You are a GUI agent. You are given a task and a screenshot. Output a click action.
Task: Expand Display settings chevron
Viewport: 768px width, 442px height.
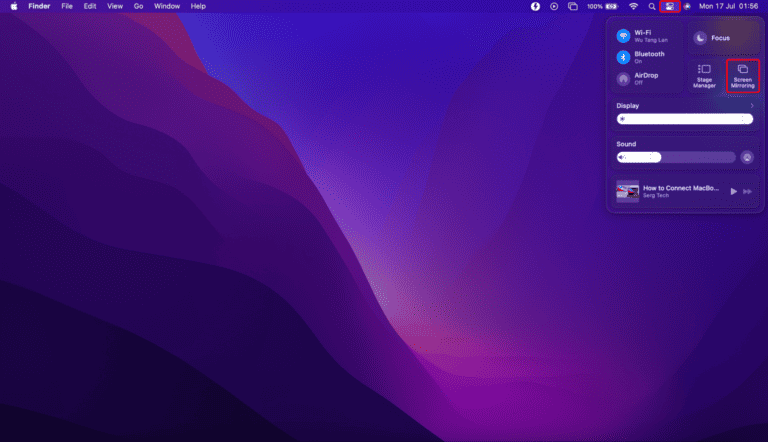point(752,105)
